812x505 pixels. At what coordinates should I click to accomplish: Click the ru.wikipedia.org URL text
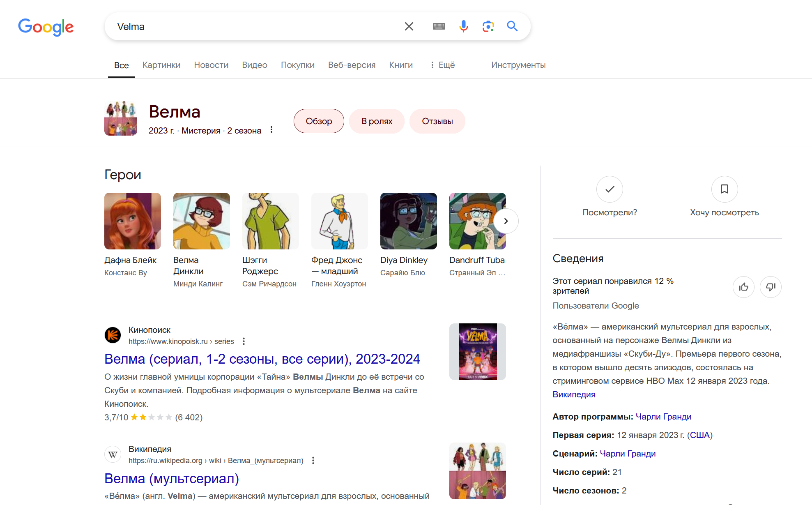tap(216, 461)
